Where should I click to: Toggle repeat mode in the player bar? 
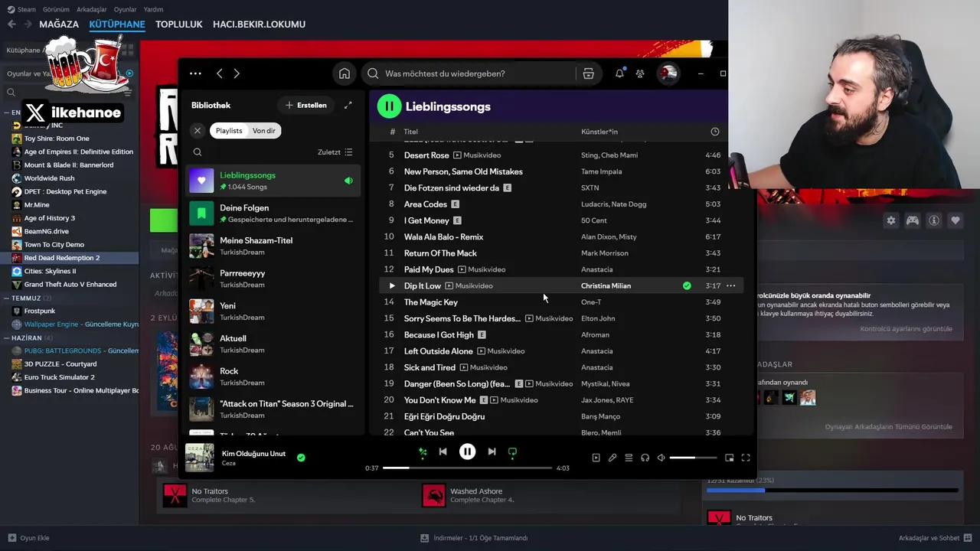click(512, 452)
